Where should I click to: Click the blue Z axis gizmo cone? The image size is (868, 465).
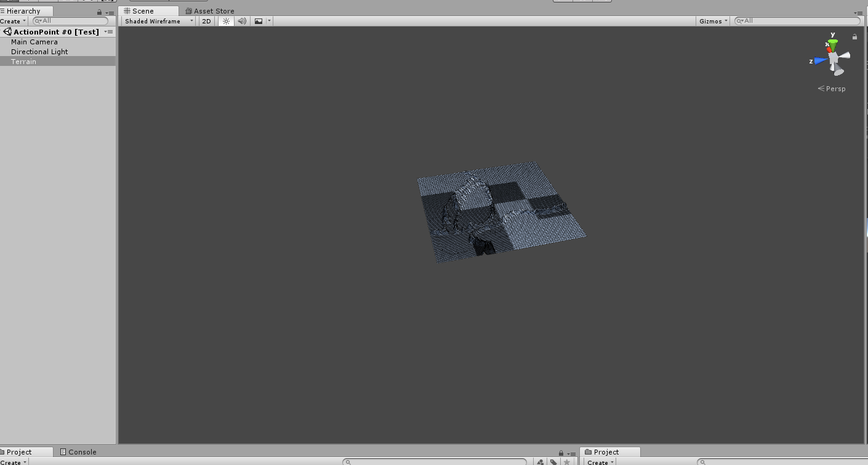point(821,61)
